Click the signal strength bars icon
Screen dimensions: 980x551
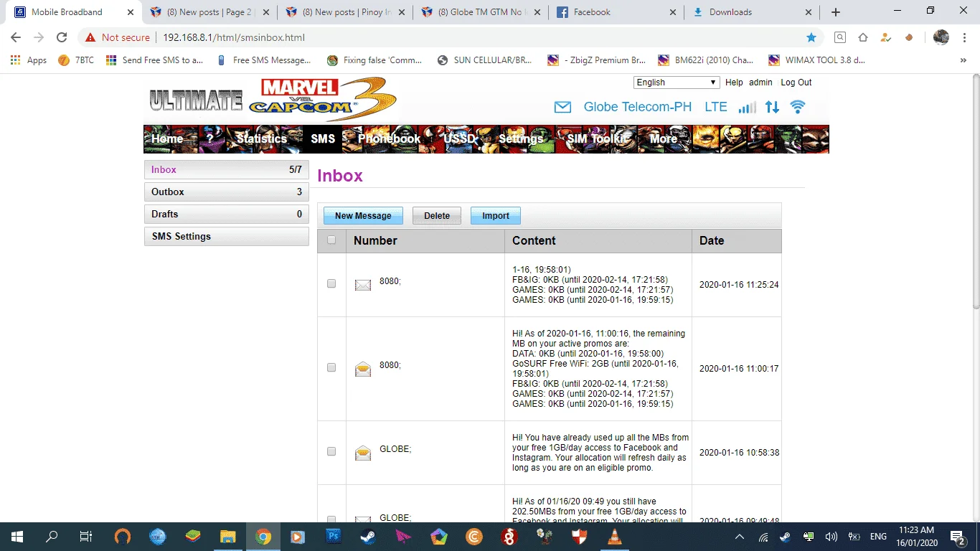coord(748,107)
